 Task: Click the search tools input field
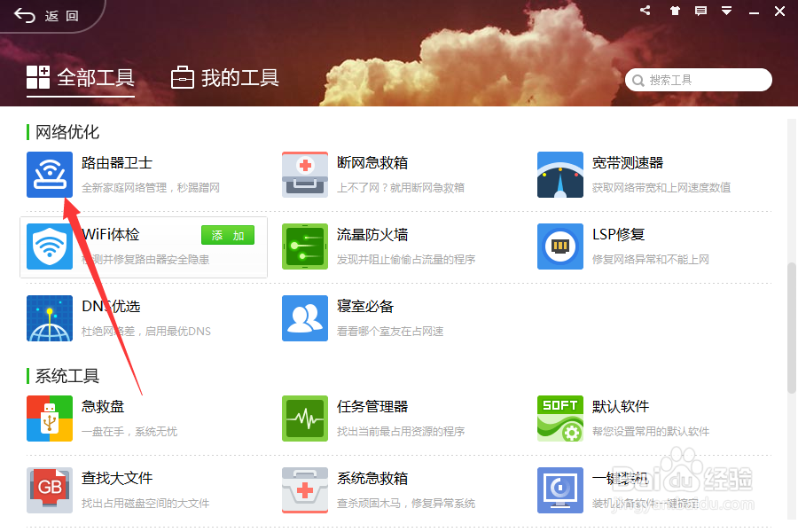point(698,79)
